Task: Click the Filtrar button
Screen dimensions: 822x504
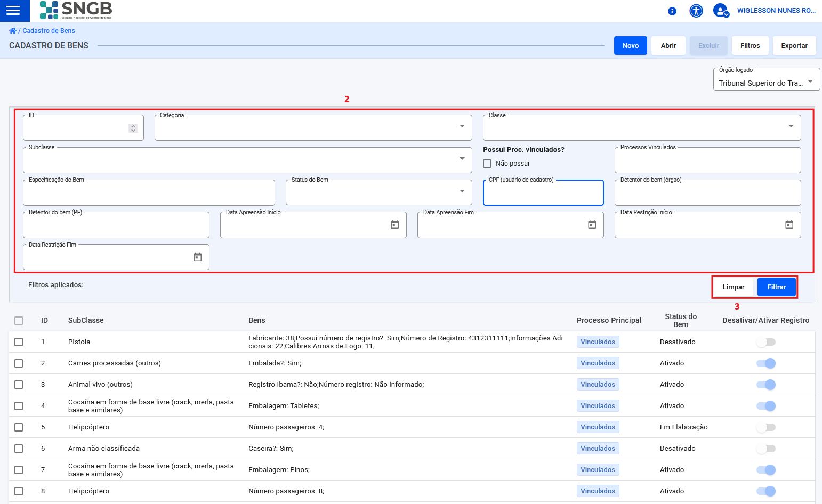Action: 777,287
